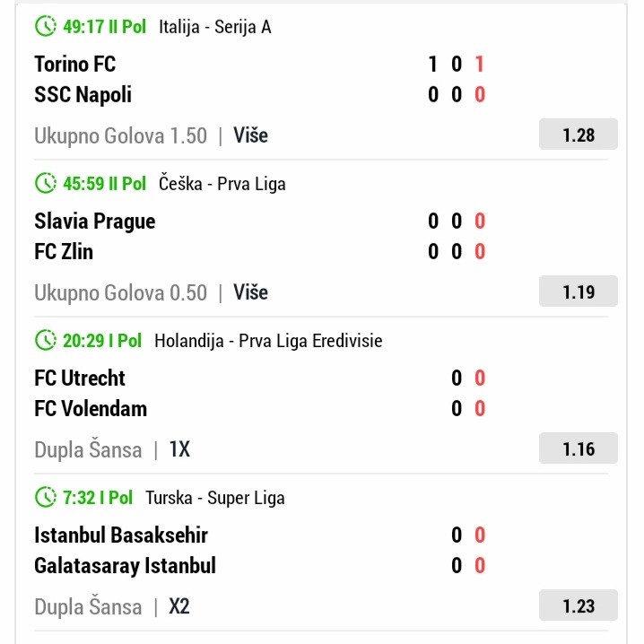Select the 1.28 odds button
The image size is (644, 644).
point(579,135)
